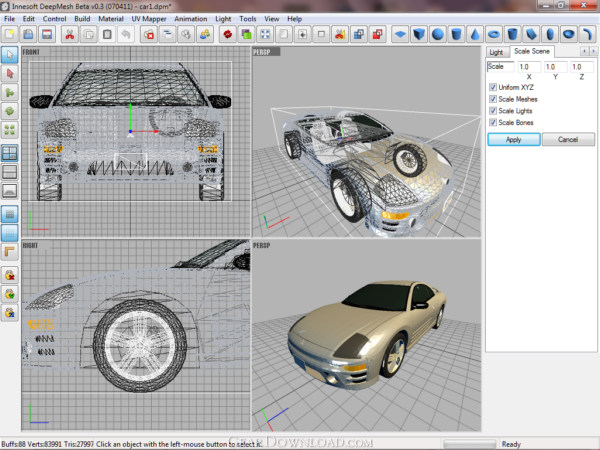
Task: Toggle the solid grid display button
Action: [10, 214]
